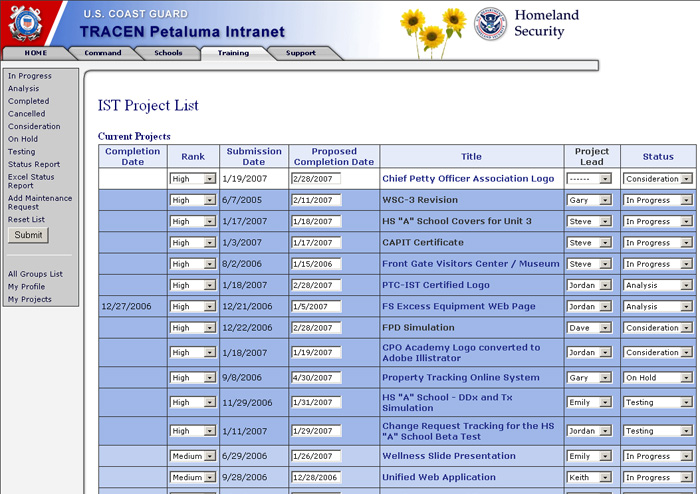Click the Title column header
Screen dimensions: 700x494
(471, 157)
